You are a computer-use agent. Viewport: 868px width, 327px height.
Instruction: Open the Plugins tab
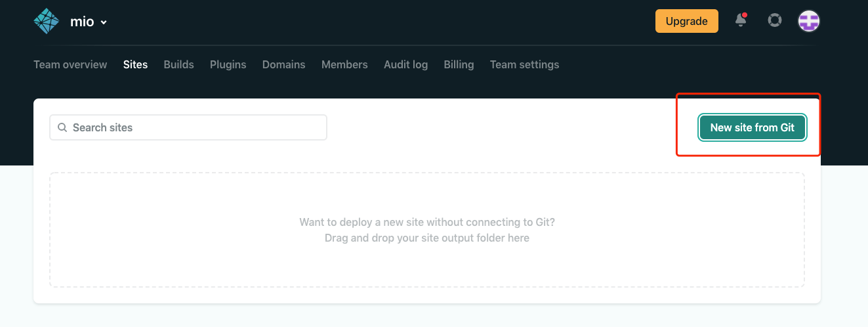[228, 64]
